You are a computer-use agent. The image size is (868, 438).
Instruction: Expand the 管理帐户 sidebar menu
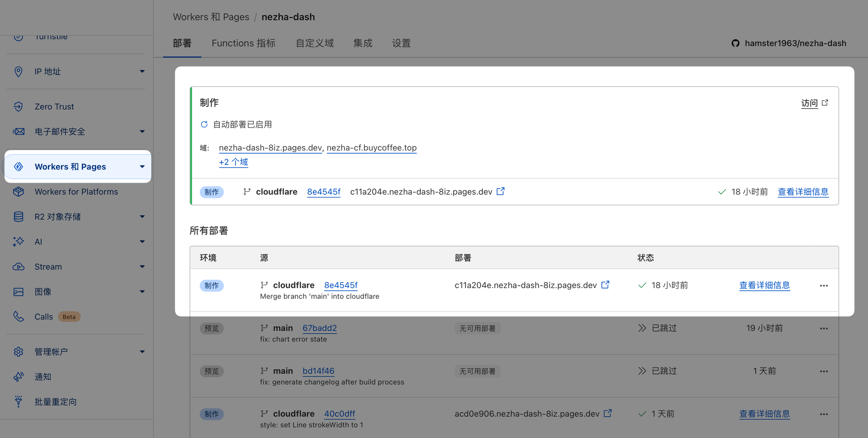(x=142, y=352)
